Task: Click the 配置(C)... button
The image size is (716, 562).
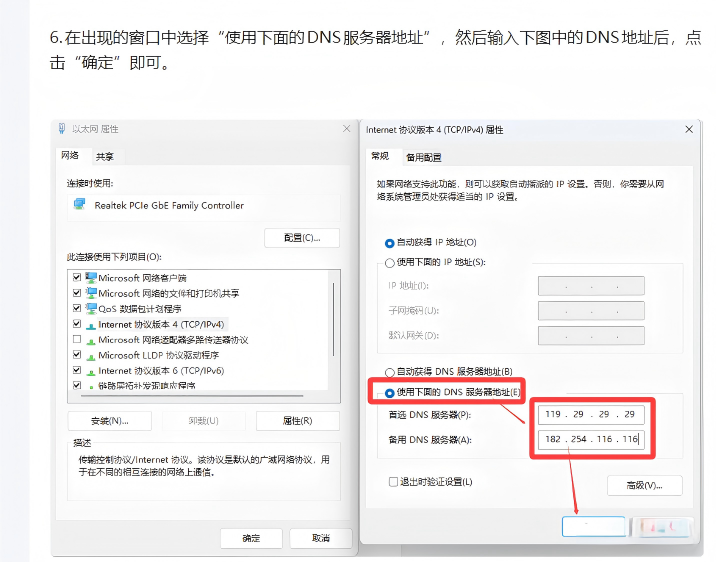Action: point(302,238)
